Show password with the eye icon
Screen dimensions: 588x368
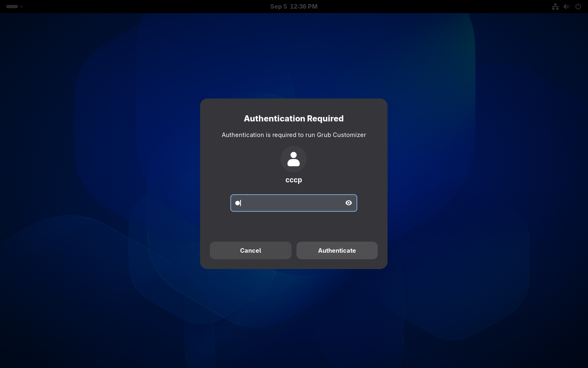tap(349, 203)
